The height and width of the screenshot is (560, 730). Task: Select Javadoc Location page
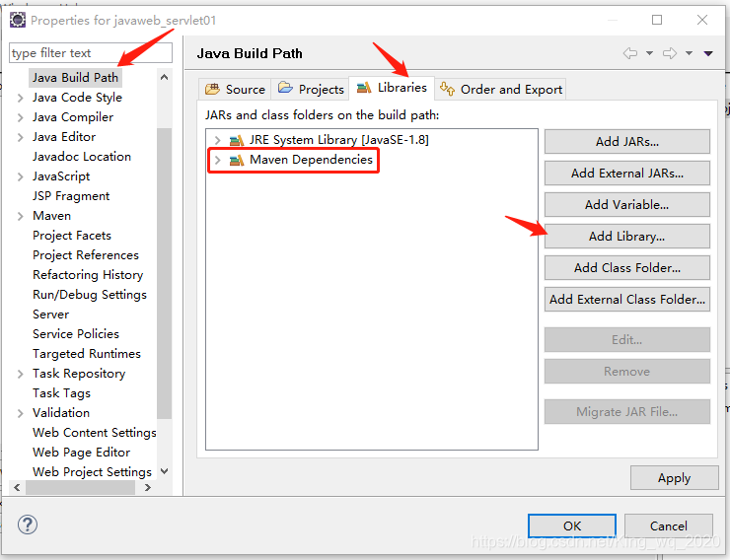pyautogui.click(x=82, y=157)
